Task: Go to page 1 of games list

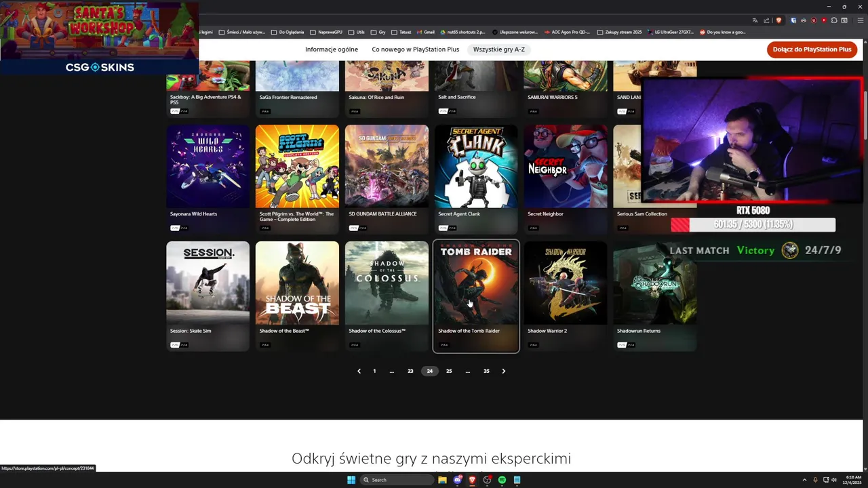Action: 374,371
